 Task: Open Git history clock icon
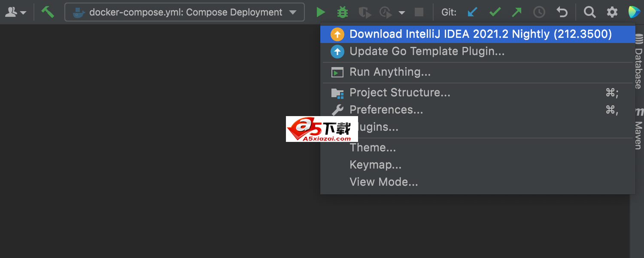[539, 12]
